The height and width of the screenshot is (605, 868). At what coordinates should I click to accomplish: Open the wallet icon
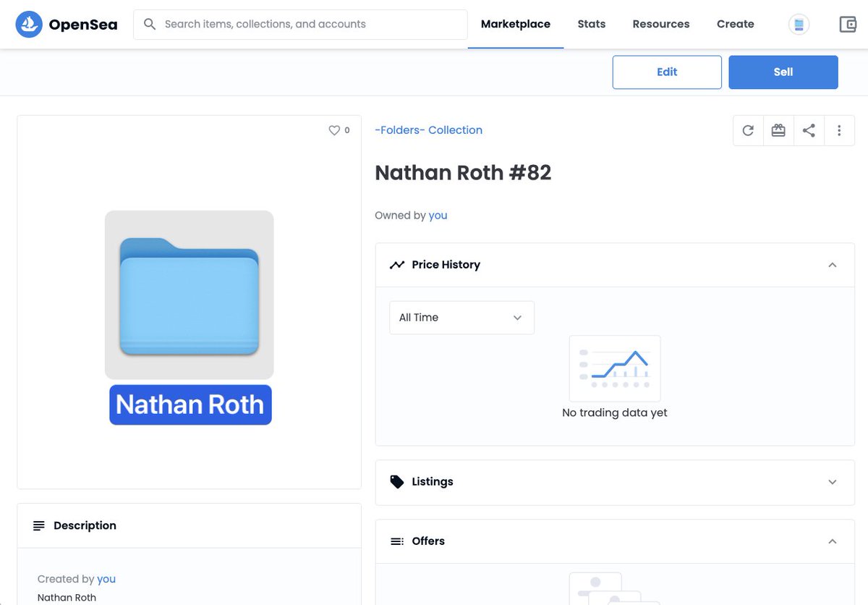pos(848,25)
